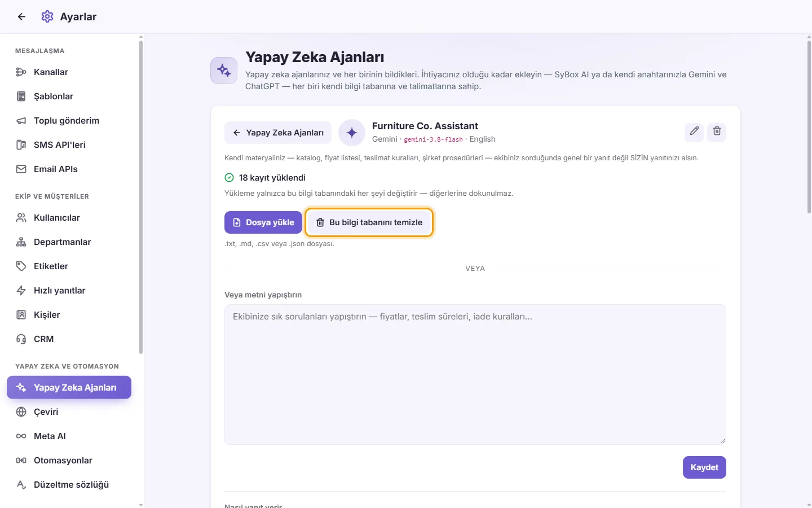Click the Kullanıcılar people icon
812x508 pixels.
point(21,218)
